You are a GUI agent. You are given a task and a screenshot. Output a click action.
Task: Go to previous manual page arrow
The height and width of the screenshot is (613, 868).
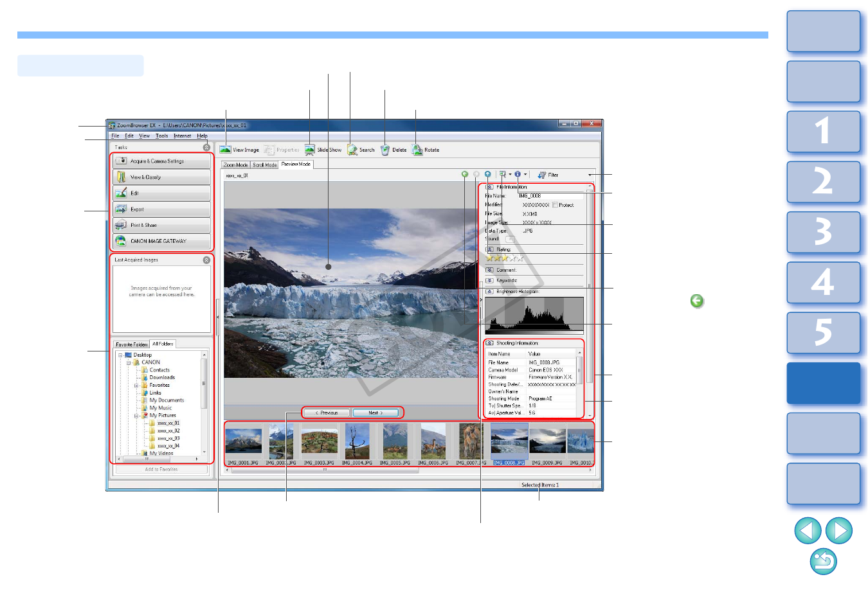click(x=808, y=531)
